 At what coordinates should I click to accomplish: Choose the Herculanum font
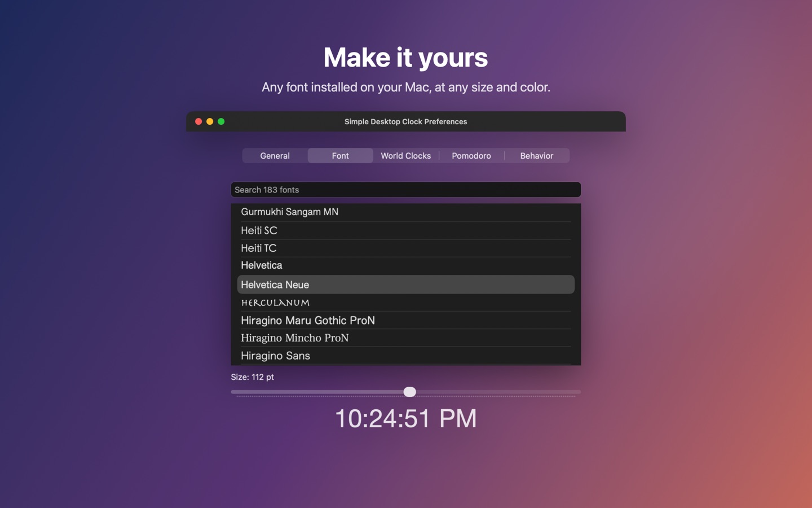coord(406,303)
